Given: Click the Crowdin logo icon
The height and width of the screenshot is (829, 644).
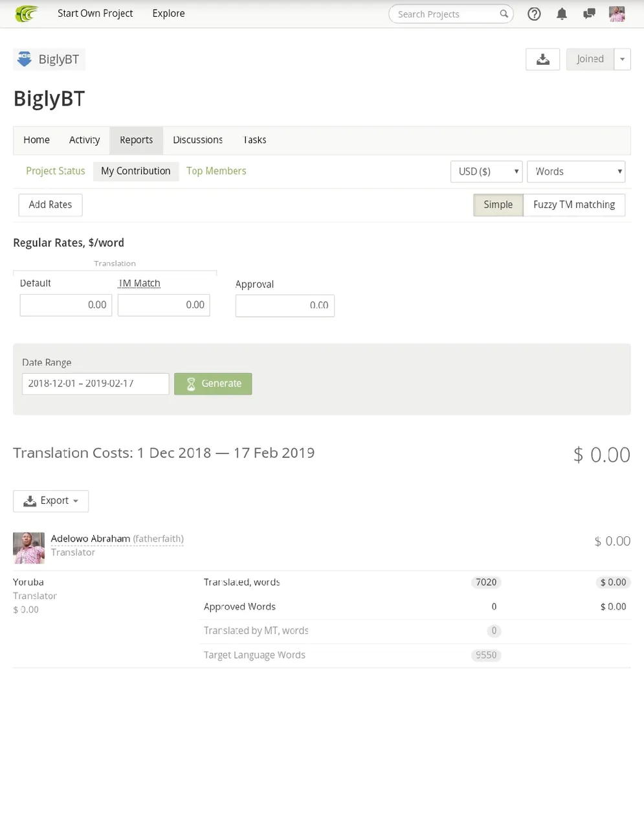Looking at the screenshot, I should [x=27, y=14].
